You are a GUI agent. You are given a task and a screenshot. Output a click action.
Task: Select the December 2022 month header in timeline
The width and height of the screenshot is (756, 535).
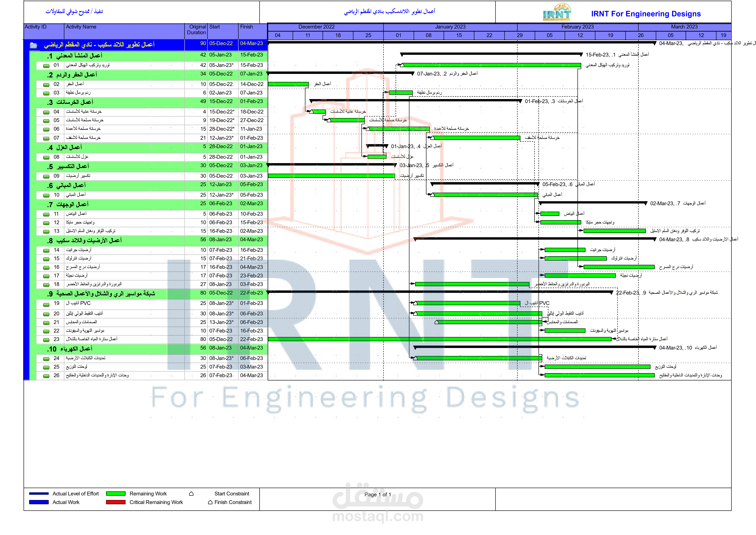pyautogui.click(x=326, y=27)
